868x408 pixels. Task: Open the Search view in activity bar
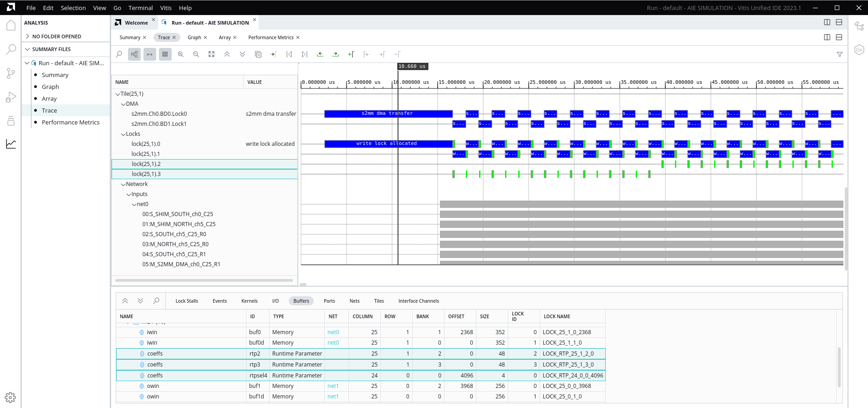pos(11,49)
